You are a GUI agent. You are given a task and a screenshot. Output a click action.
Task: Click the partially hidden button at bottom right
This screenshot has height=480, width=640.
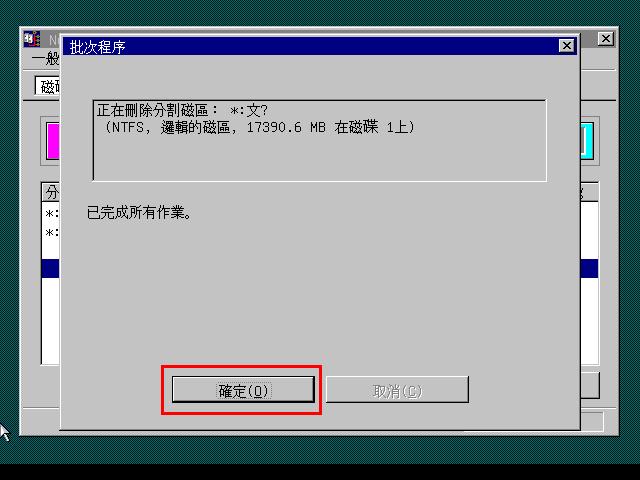point(590,385)
